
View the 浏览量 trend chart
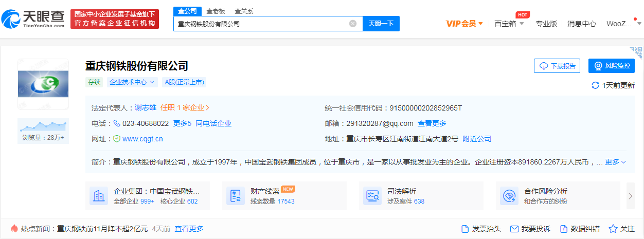click(43, 131)
